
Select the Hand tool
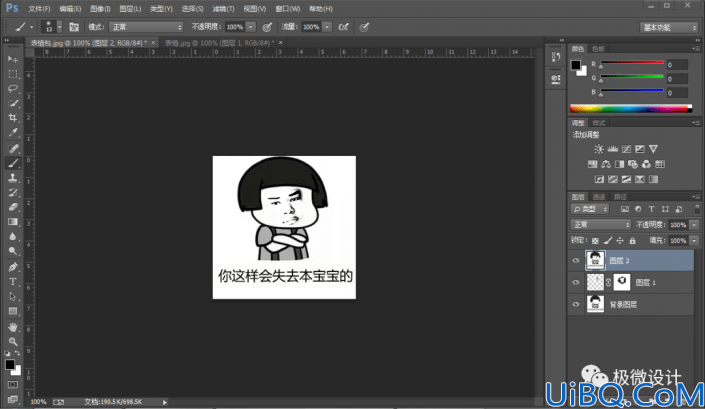13,327
